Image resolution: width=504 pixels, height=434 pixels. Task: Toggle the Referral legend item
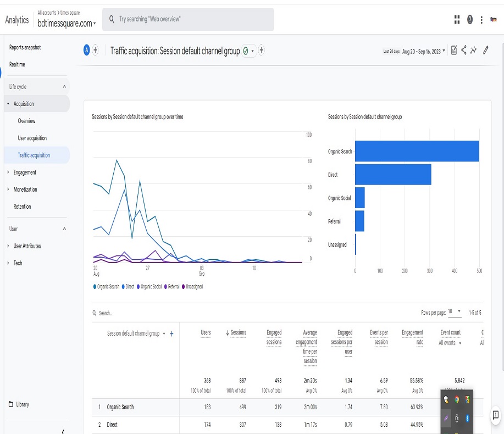(171, 287)
